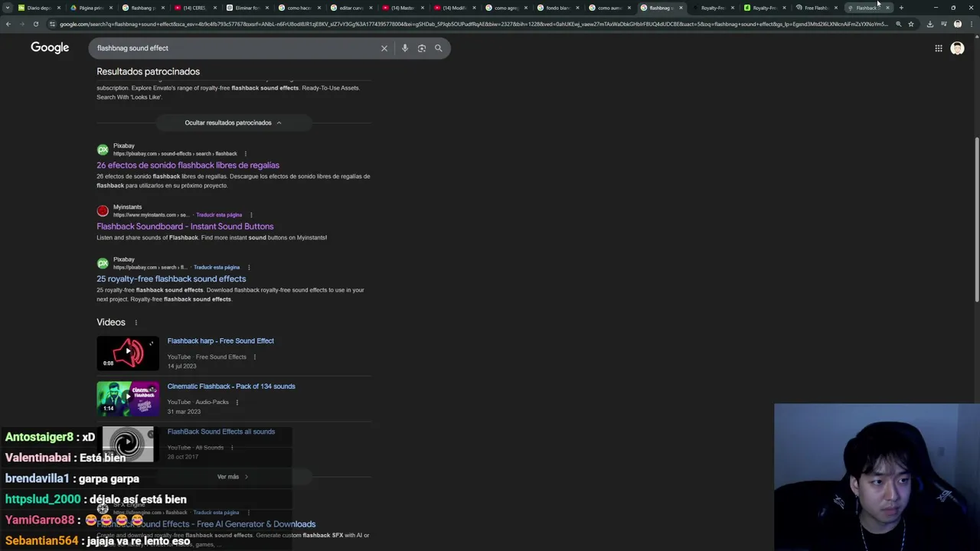Bookmark this page with the star icon
The width and height of the screenshot is (980, 551).
911,24
